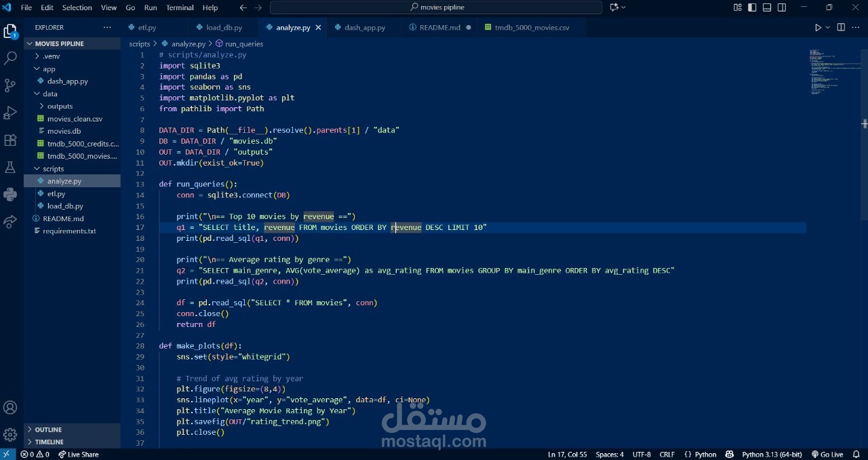Screen dimensions: 868x460
Task: Open the Live Share view in the activity bar
Action: tap(10, 222)
